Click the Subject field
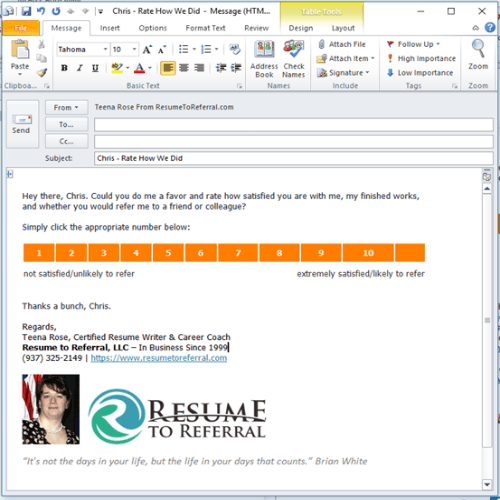Viewport: 500px width, 500px height. [x=294, y=158]
